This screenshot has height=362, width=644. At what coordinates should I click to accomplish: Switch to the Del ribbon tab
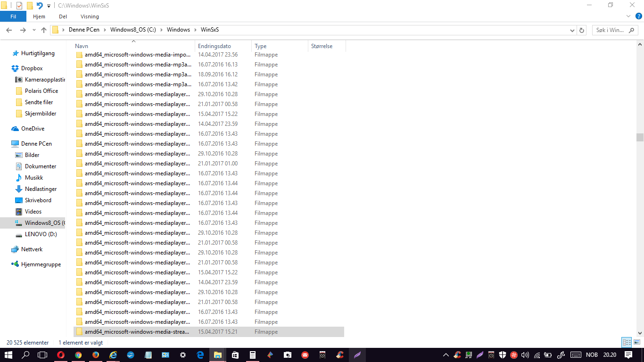pyautogui.click(x=63, y=16)
